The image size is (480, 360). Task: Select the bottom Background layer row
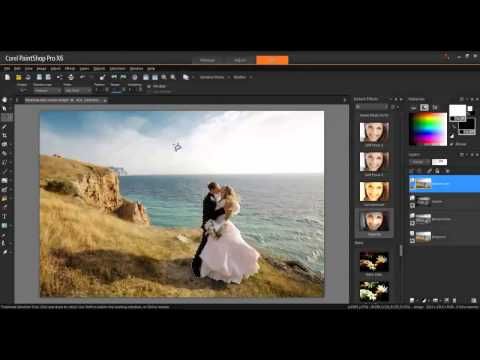444,237
